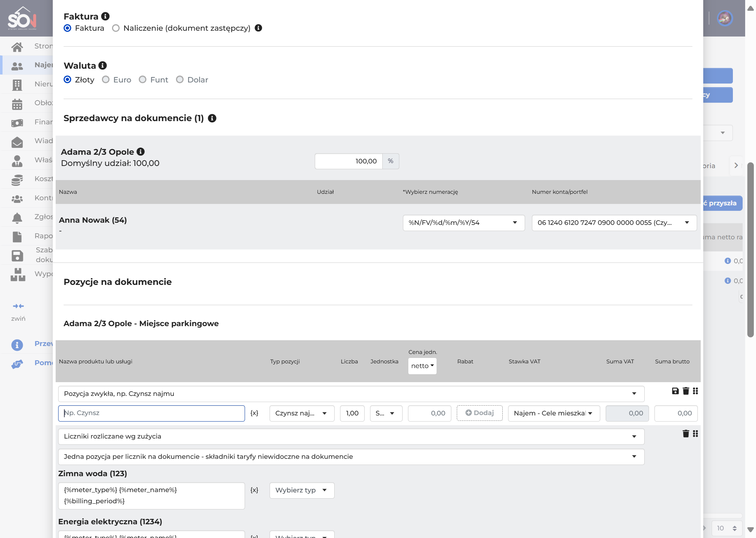Expand Liczniki rozliczane wg zużycia dropdown

pos(351,436)
